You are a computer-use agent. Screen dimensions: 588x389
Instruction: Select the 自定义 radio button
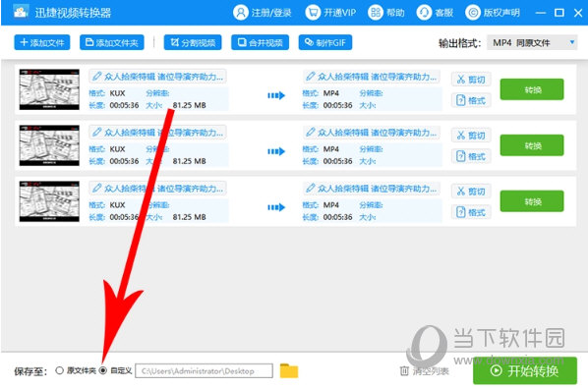[x=102, y=370]
